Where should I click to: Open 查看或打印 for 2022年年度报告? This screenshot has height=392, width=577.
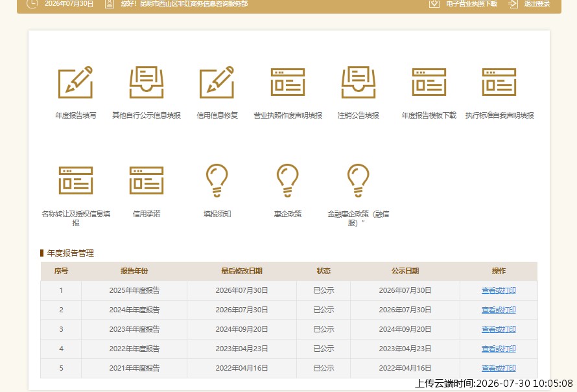pyautogui.click(x=499, y=349)
